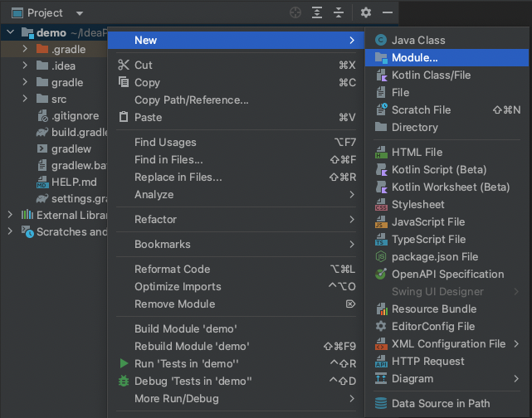
Task: Expand the src folder
Action: (x=25, y=99)
